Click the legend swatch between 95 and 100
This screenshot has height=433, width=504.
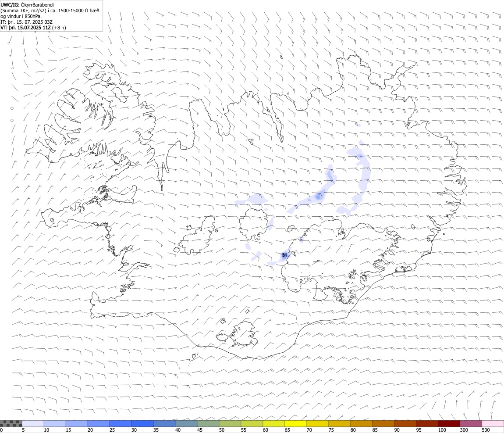click(427, 423)
